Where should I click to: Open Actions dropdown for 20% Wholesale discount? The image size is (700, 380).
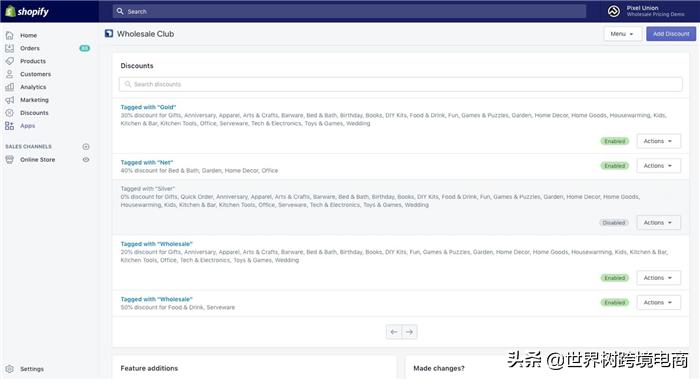pyautogui.click(x=658, y=278)
